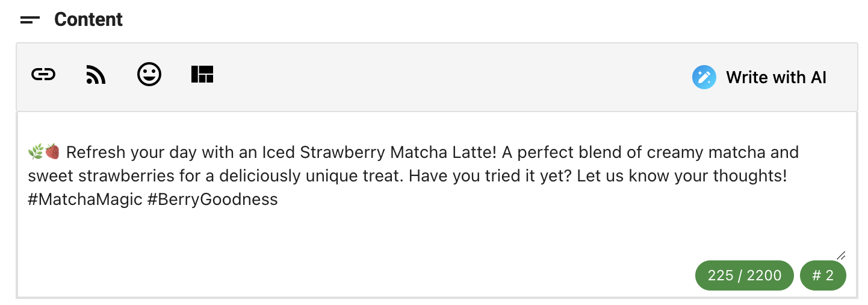
Task: Click the #MatchaMagic hashtag in the caption
Action: [85, 200]
